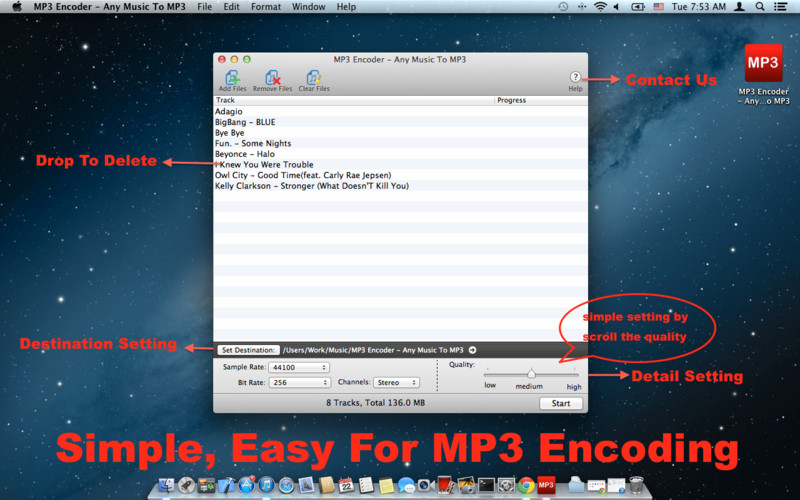Screen dimensions: 800x500
Task: Select Kelly Clarkson – Stronger track
Action: click(x=401, y=186)
